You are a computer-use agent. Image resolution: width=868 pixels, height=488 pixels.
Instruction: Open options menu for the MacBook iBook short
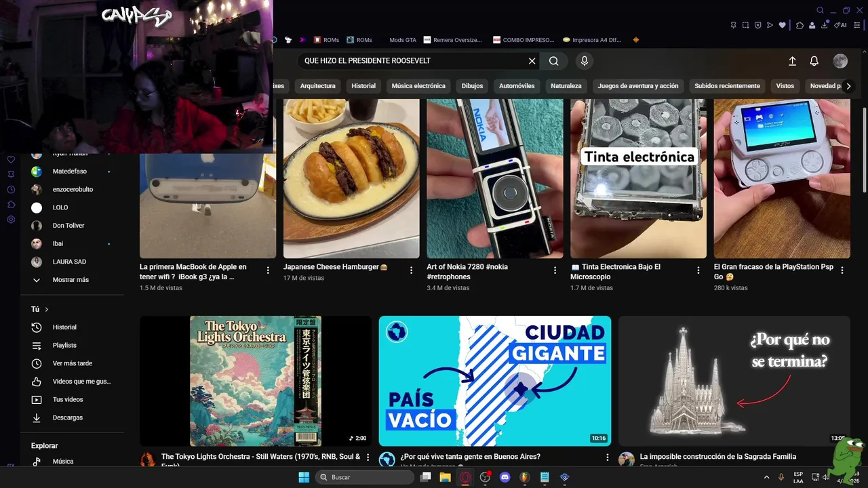tap(268, 270)
